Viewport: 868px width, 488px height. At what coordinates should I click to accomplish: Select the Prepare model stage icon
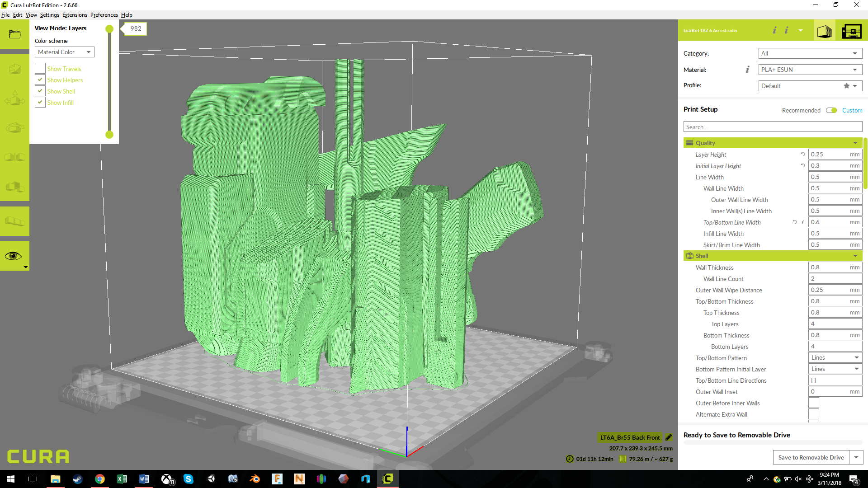(824, 31)
